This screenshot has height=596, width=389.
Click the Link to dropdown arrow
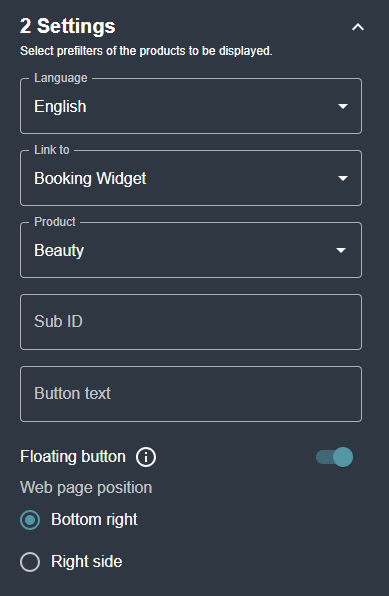coord(343,178)
